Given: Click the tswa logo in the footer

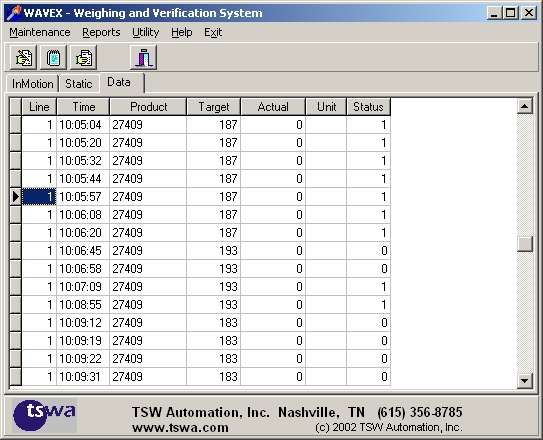Looking at the screenshot, I should tap(44, 415).
